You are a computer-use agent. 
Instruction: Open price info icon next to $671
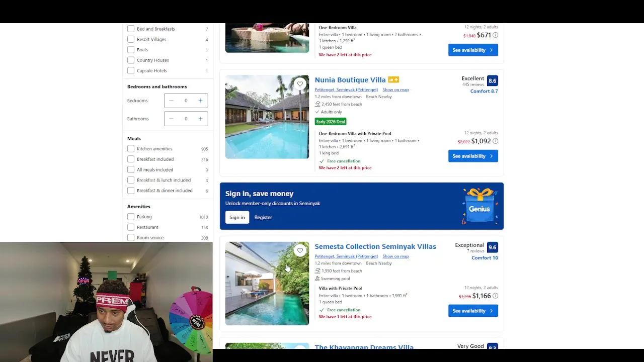pos(495,35)
